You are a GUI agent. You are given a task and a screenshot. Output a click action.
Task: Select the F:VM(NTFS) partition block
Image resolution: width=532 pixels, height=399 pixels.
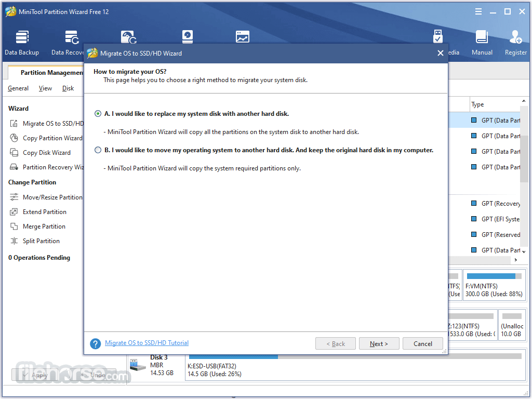(x=494, y=285)
